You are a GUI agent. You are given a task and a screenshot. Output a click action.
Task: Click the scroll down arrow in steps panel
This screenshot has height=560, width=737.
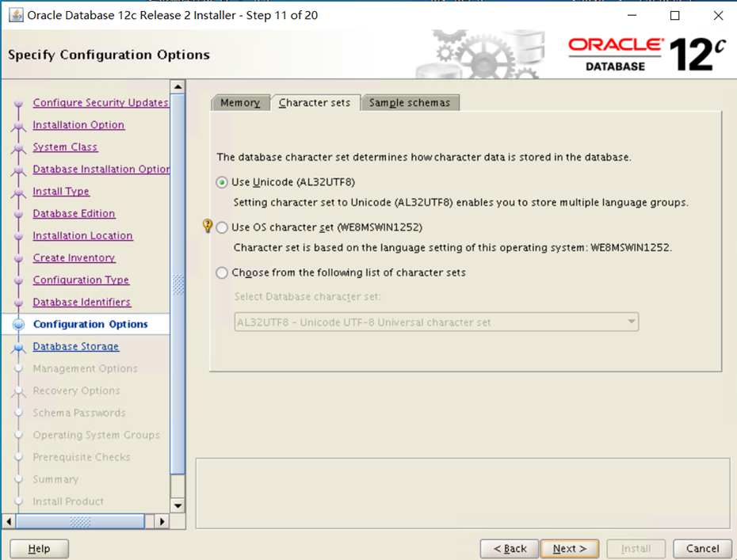pos(178,505)
